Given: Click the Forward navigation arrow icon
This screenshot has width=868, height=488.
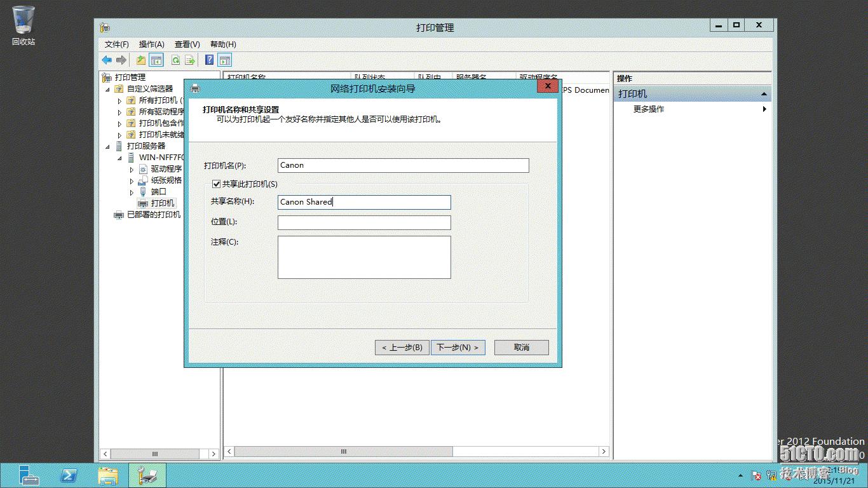Looking at the screenshot, I should click(x=121, y=59).
